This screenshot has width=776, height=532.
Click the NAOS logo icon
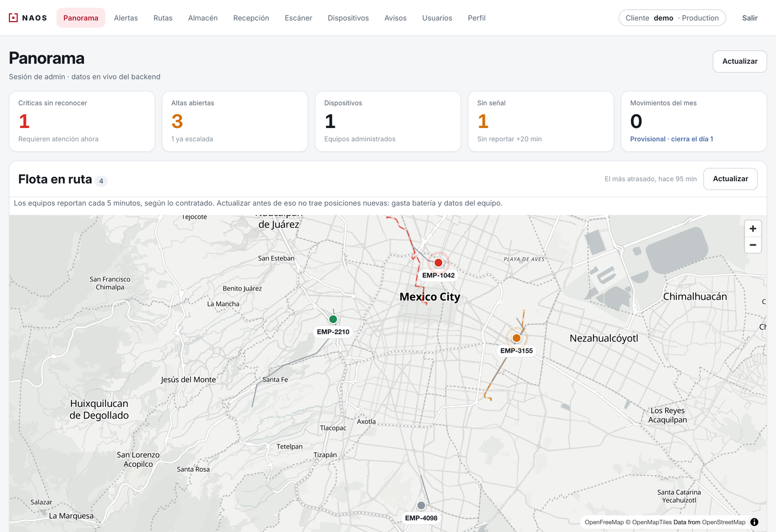[x=13, y=18]
